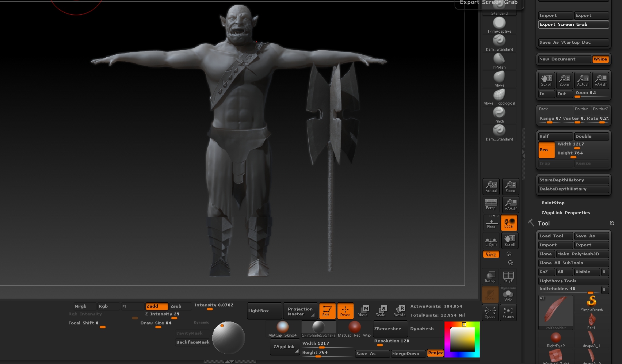
Task: Click the Frame icon
Action: (508, 313)
